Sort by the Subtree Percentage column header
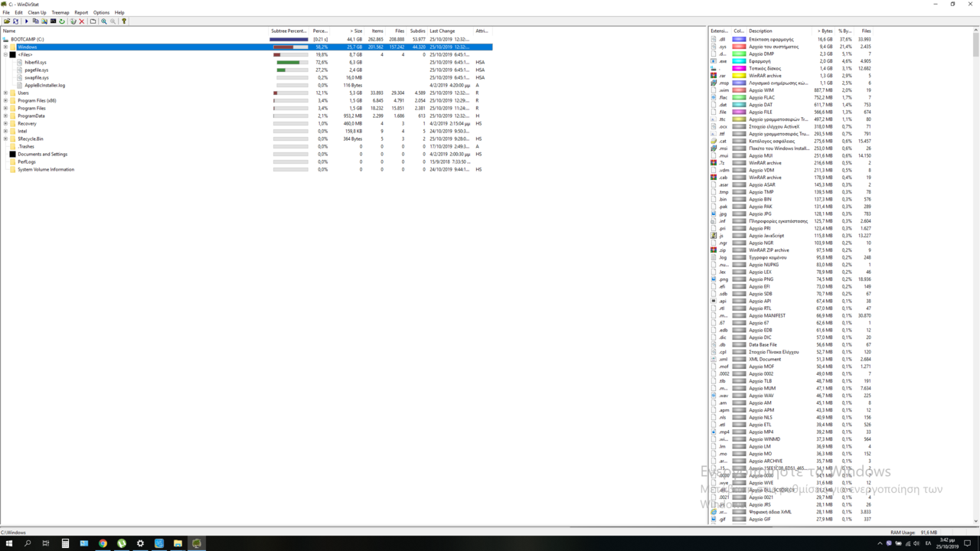This screenshot has width=980, height=551. click(289, 31)
